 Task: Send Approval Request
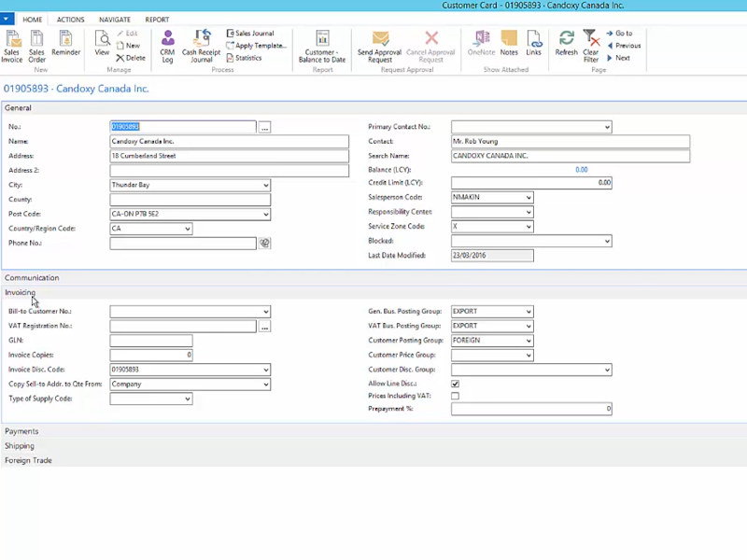380,46
